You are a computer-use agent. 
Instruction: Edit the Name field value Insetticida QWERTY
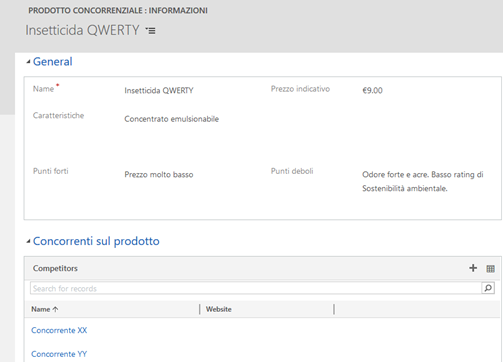click(x=159, y=91)
